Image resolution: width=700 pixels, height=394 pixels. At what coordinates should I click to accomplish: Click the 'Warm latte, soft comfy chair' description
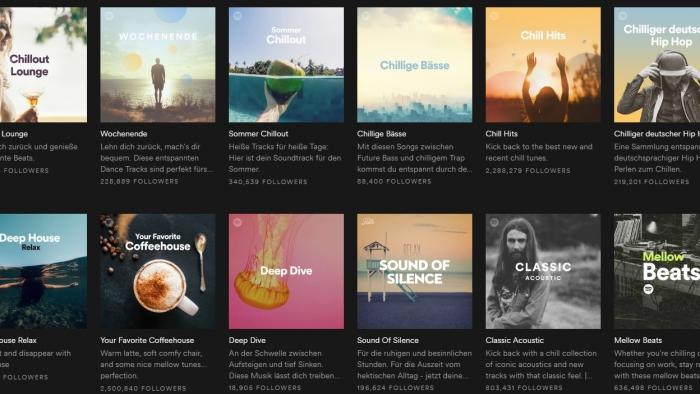(x=153, y=364)
